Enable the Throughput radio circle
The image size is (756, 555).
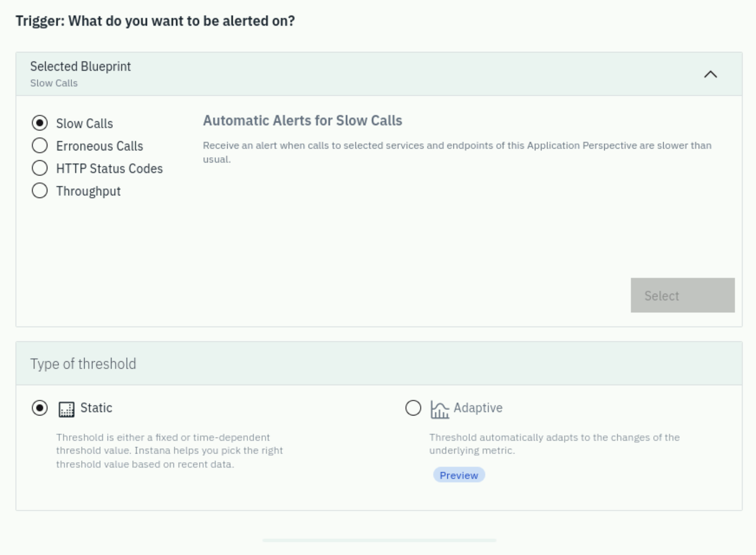[40, 191]
